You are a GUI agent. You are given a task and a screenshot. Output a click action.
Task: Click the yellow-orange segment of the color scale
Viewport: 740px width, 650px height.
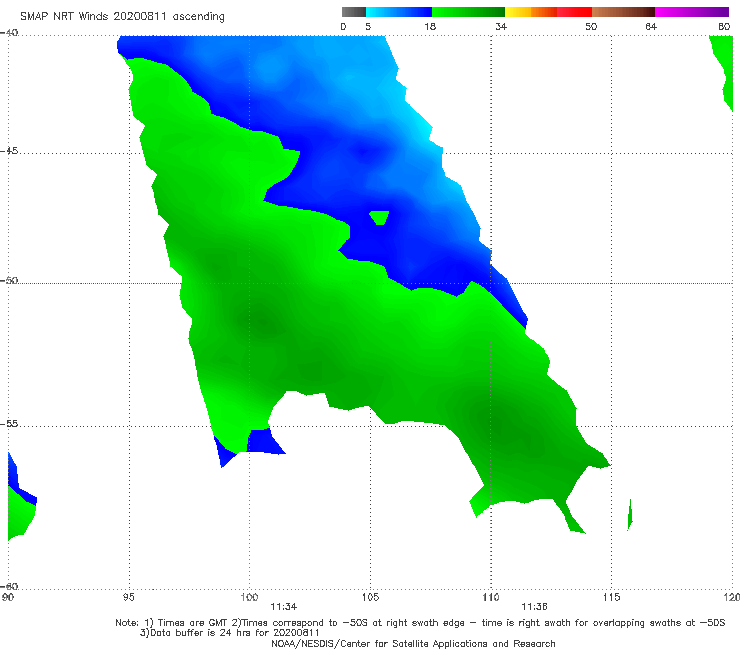pos(531,12)
